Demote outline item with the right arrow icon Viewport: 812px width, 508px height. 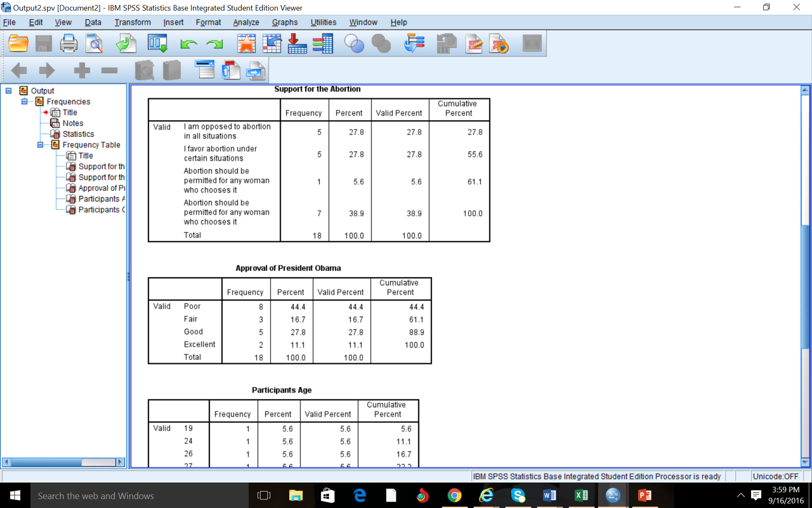click(46, 70)
